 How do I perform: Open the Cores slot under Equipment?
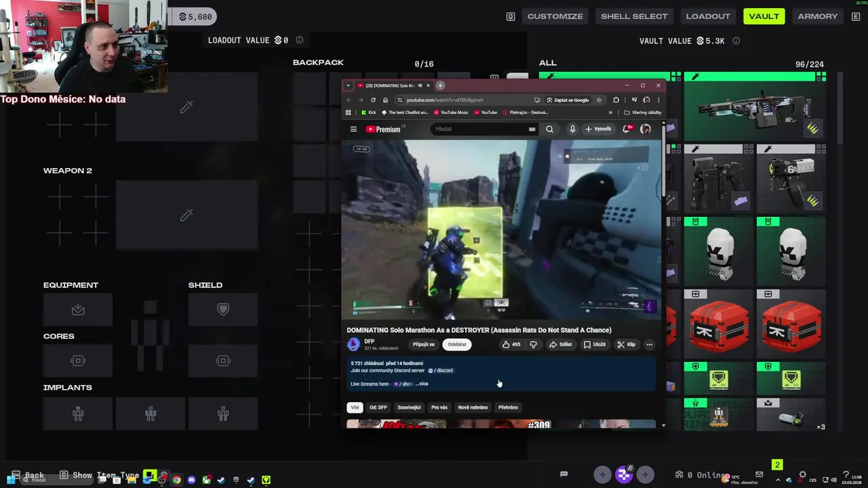[x=78, y=361]
